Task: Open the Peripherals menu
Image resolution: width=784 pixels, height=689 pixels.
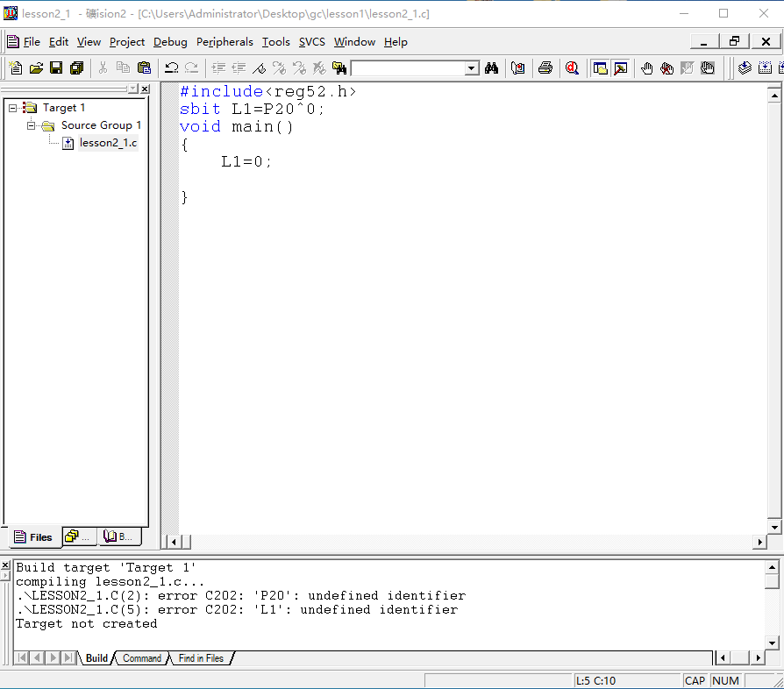Action: [225, 42]
